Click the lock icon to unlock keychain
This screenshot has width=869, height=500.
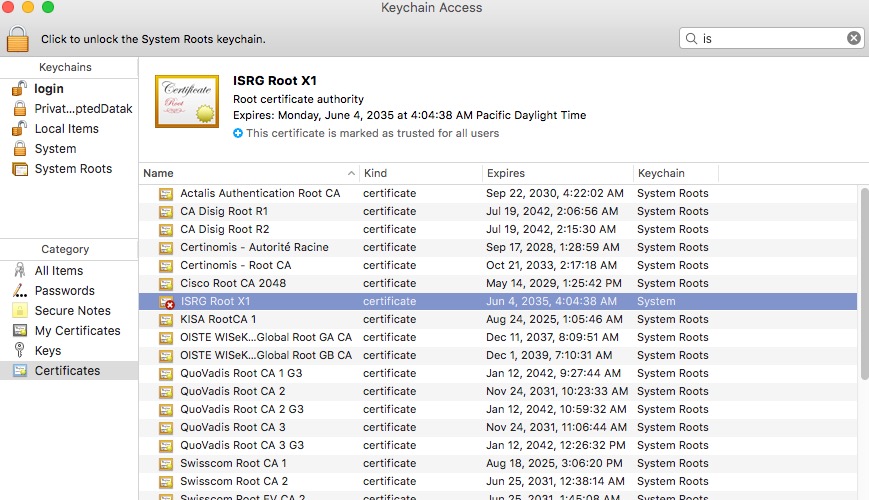click(x=18, y=38)
